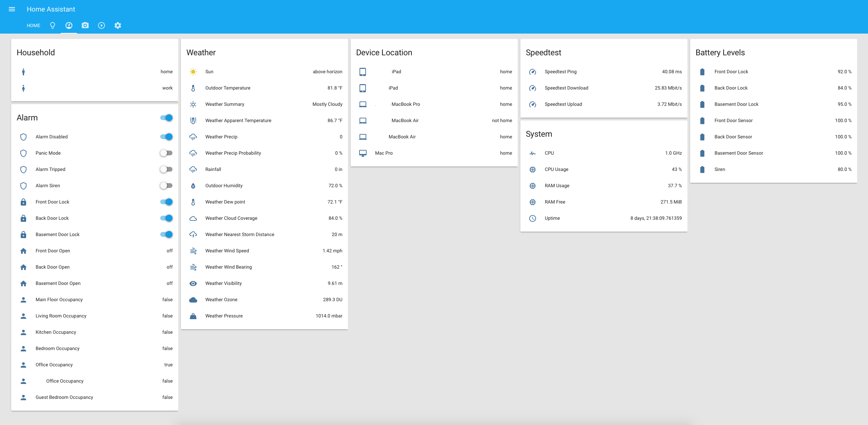Click the Sun icon in Weather

193,72
